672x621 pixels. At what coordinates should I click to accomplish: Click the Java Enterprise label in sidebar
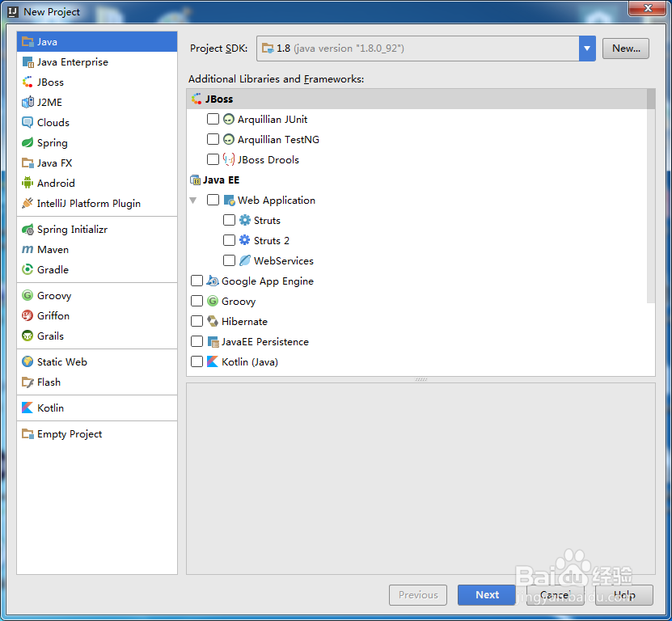coord(73,62)
